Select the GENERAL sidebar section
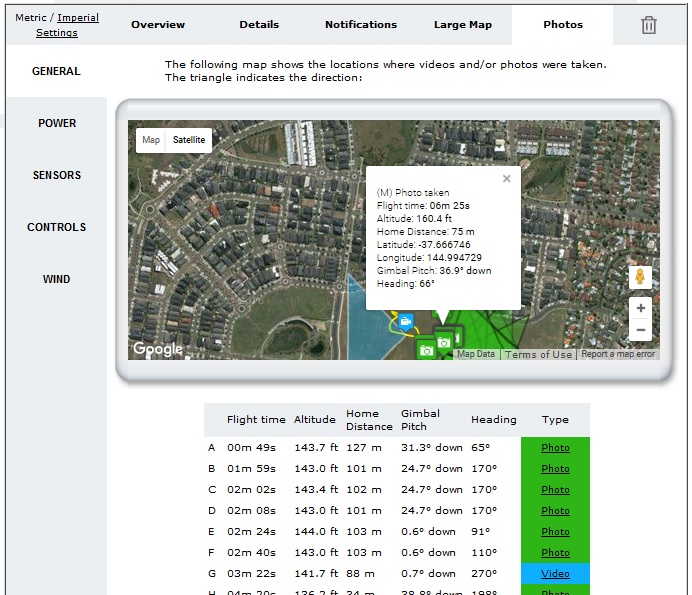 [56, 71]
